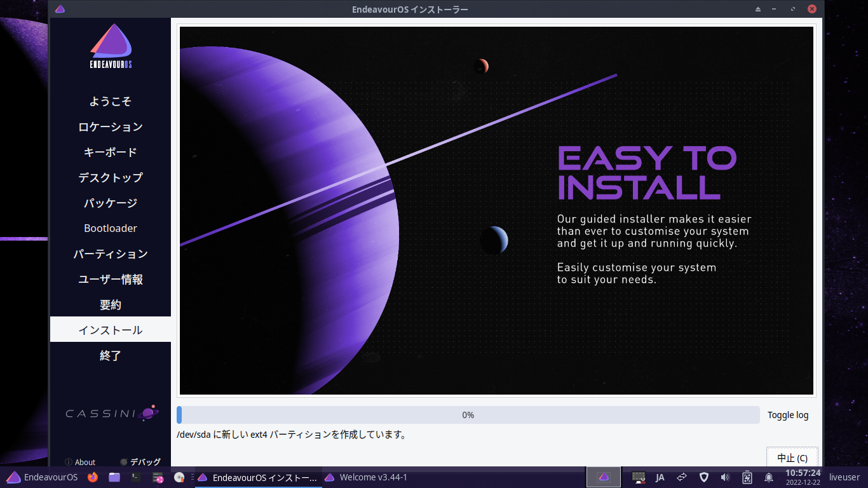This screenshot has width=868, height=488.
Task: Select the デスクトップ step in sidebar
Action: coord(111,177)
